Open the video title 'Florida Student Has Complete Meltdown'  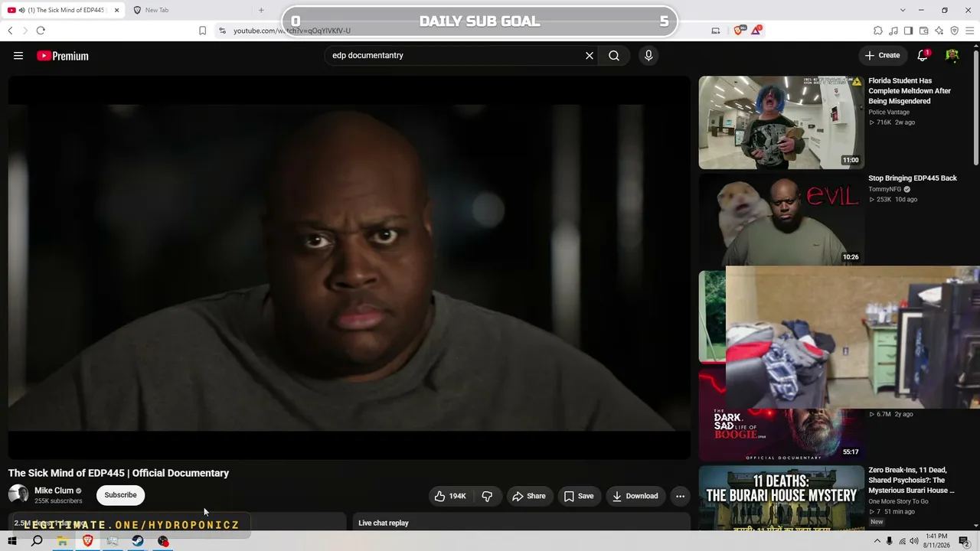point(910,91)
